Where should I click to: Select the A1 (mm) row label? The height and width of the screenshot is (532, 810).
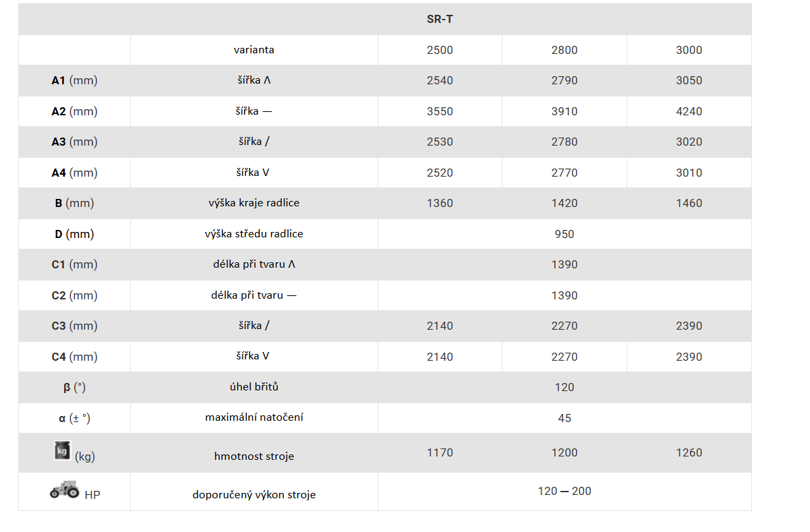coord(75,80)
